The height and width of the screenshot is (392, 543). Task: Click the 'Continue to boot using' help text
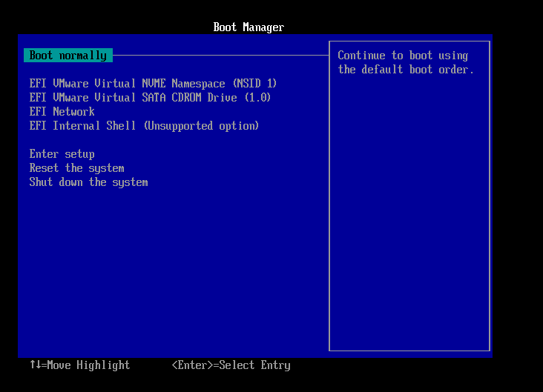(x=403, y=56)
